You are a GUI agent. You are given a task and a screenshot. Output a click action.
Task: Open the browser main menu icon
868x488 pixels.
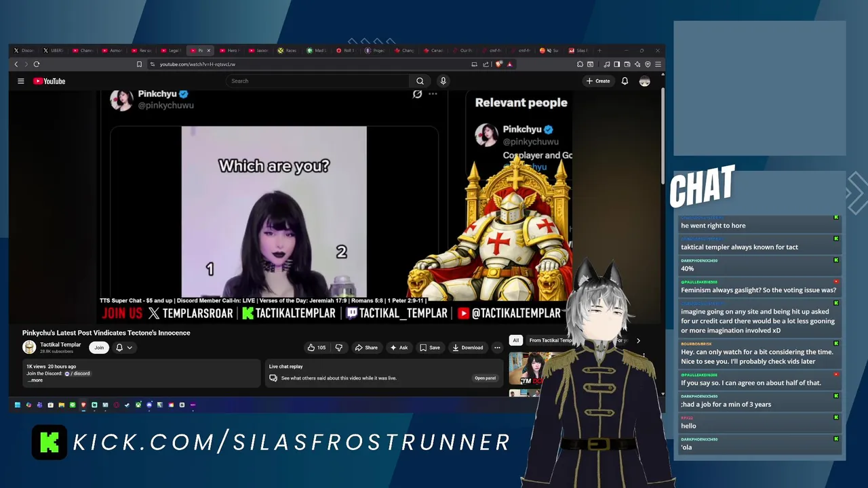click(x=658, y=64)
